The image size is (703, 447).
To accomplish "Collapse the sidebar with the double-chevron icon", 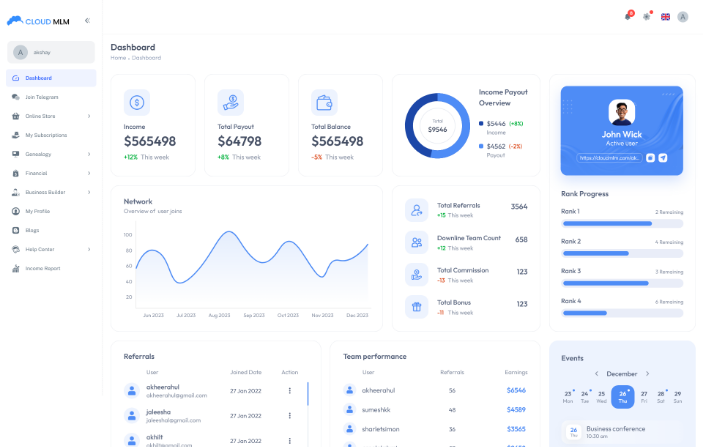I will [87, 21].
